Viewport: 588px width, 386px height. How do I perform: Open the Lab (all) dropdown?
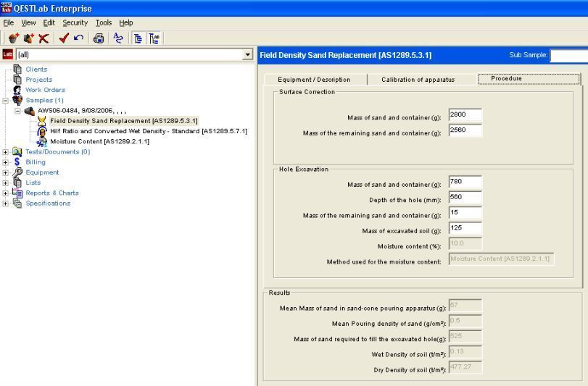click(x=248, y=54)
